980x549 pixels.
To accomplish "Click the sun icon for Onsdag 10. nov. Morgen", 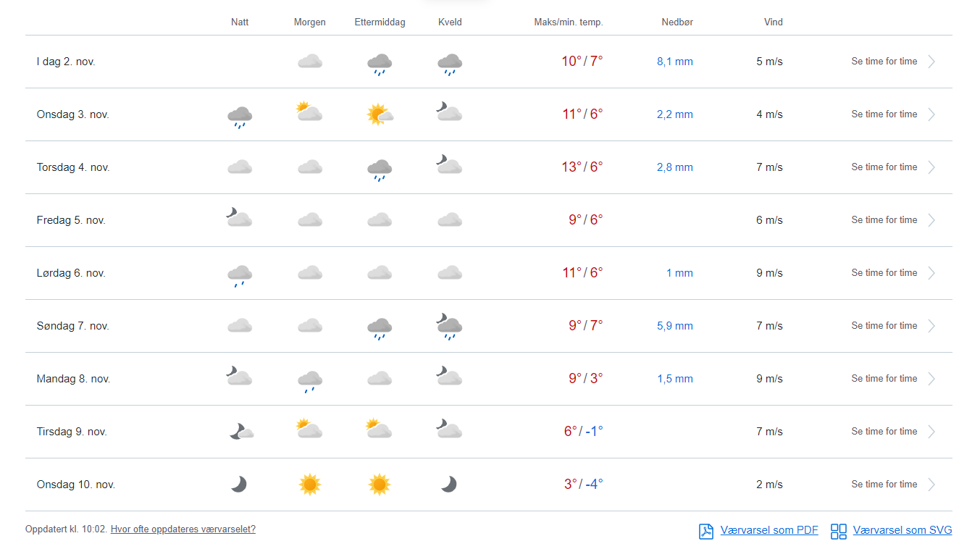I will 309,485.
